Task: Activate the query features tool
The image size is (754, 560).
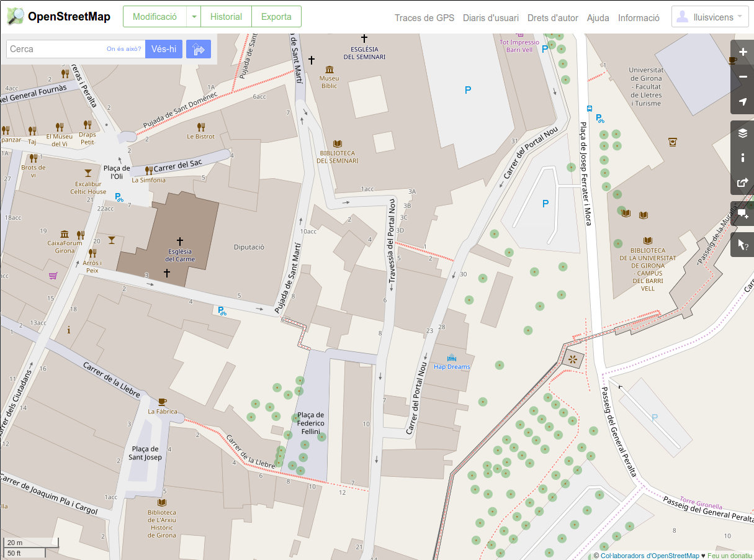Action: 743,245
